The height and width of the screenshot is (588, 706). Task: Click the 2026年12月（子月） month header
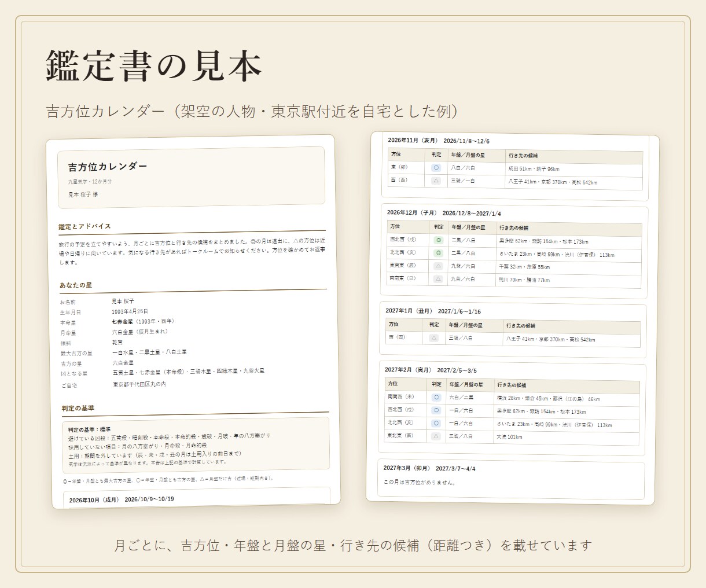pos(444,213)
